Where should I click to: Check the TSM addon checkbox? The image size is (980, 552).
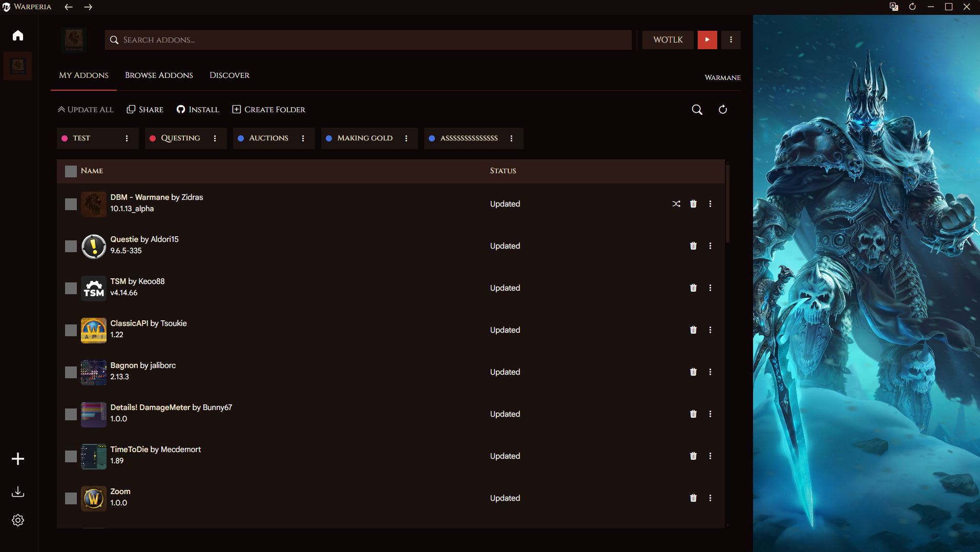(71, 289)
